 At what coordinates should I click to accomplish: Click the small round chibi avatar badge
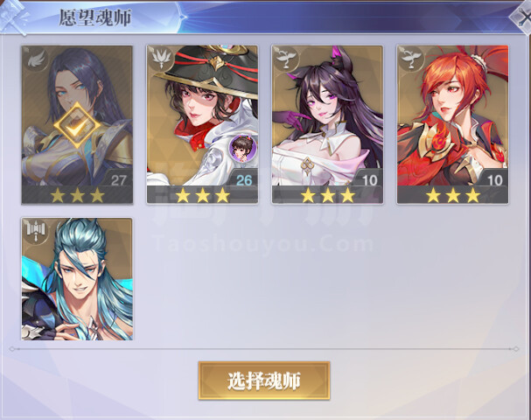242,148
